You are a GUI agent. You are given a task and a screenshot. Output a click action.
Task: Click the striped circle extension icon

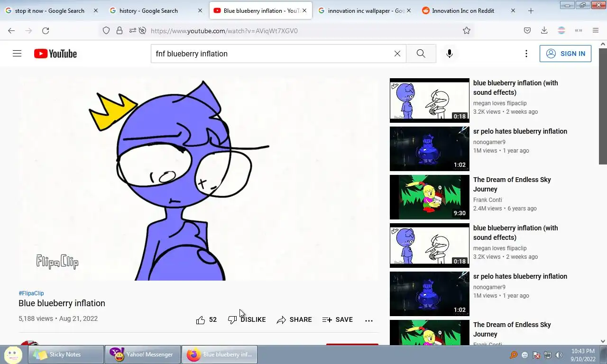(561, 31)
